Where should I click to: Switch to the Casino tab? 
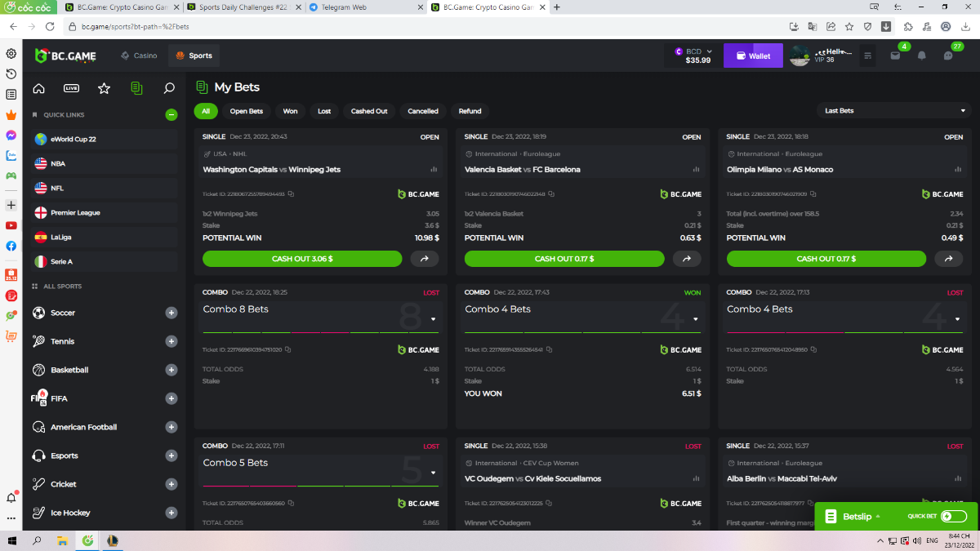point(139,56)
